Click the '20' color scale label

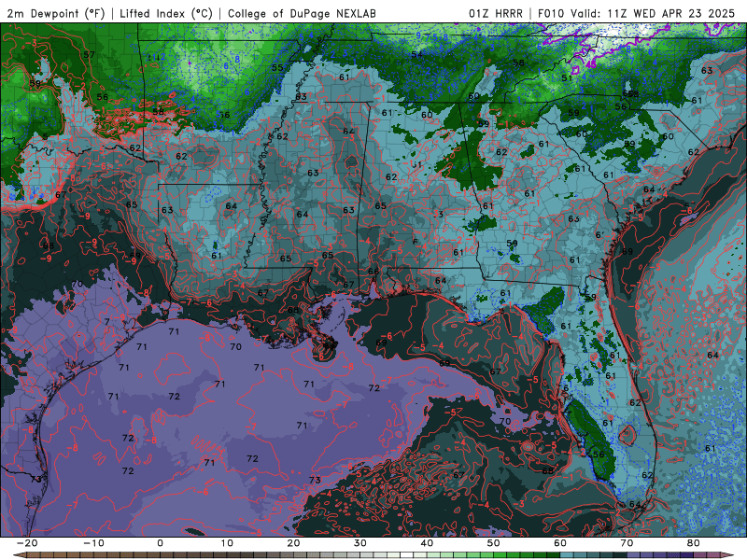click(x=293, y=543)
